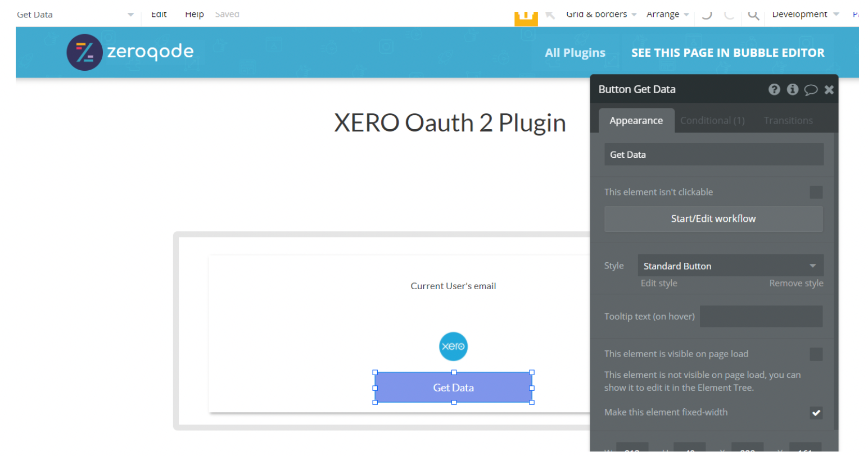Switch to the Transitions tab
The image size is (868, 456).
pos(788,121)
